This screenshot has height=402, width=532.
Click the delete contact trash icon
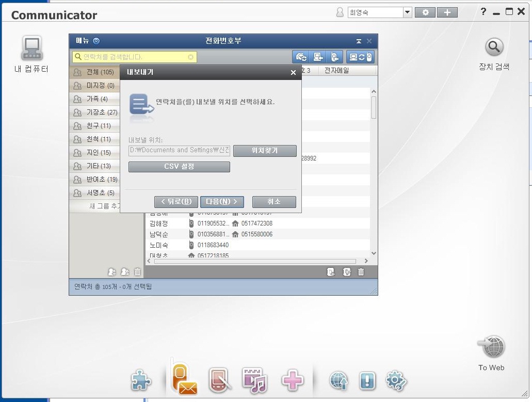click(x=361, y=272)
